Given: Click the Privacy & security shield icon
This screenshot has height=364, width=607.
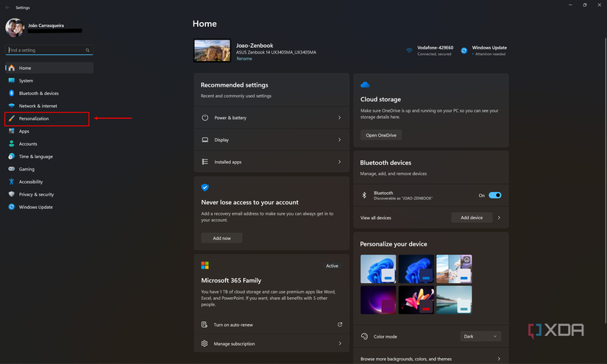Looking at the screenshot, I should (x=12, y=194).
